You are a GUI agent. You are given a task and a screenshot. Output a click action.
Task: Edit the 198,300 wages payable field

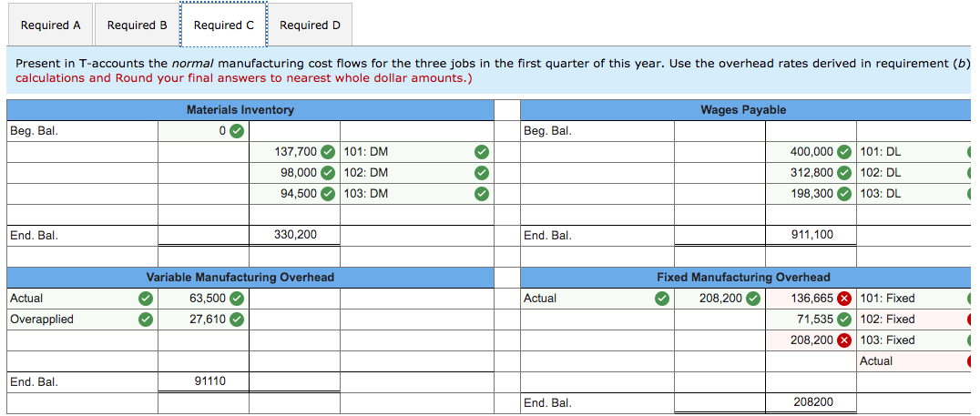(811, 194)
